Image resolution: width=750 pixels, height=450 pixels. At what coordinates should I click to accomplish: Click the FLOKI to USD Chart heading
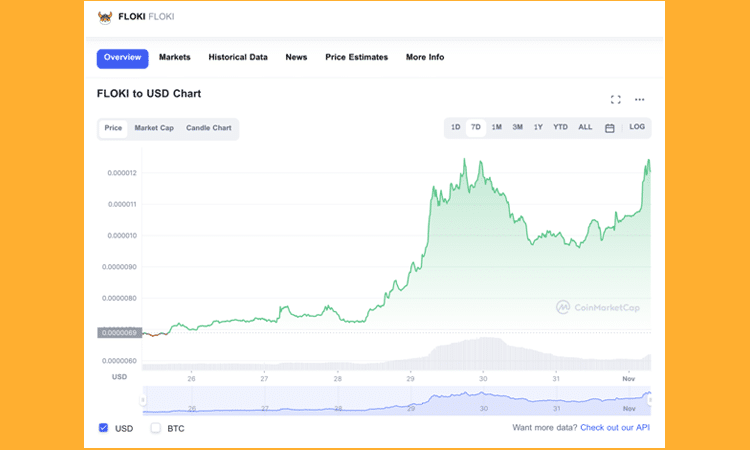pyautogui.click(x=149, y=94)
